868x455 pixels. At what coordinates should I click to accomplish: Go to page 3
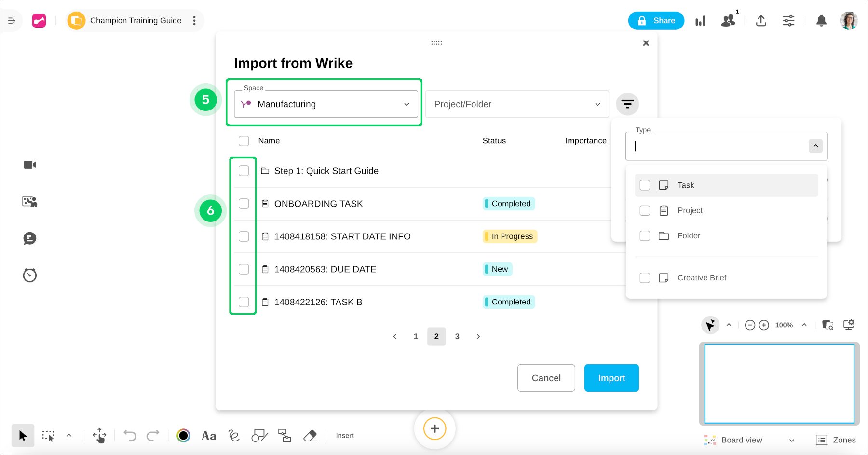457,337
